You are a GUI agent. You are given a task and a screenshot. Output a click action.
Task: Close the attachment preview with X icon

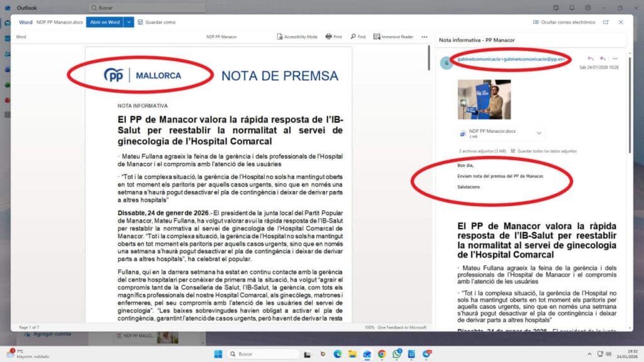621,22
